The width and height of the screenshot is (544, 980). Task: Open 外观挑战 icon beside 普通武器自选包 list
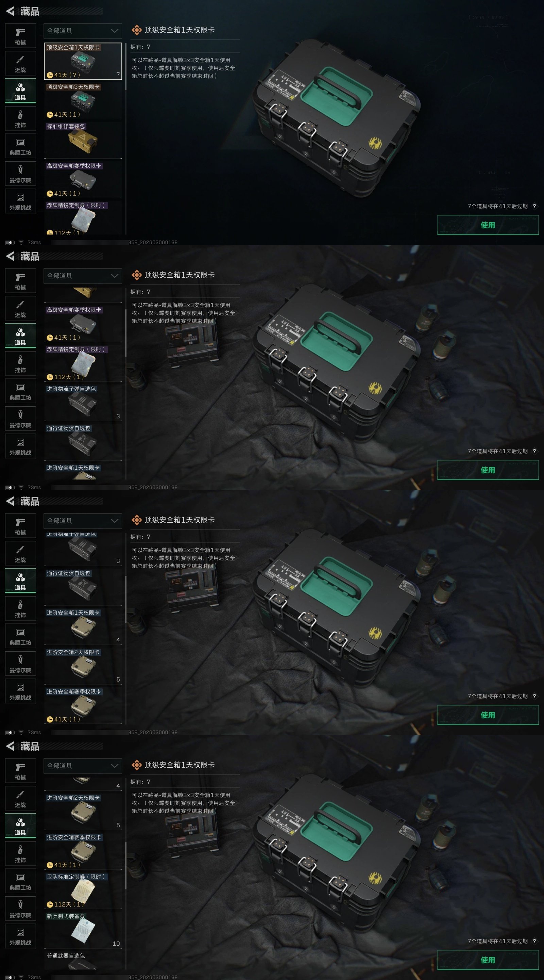coord(20,936)
